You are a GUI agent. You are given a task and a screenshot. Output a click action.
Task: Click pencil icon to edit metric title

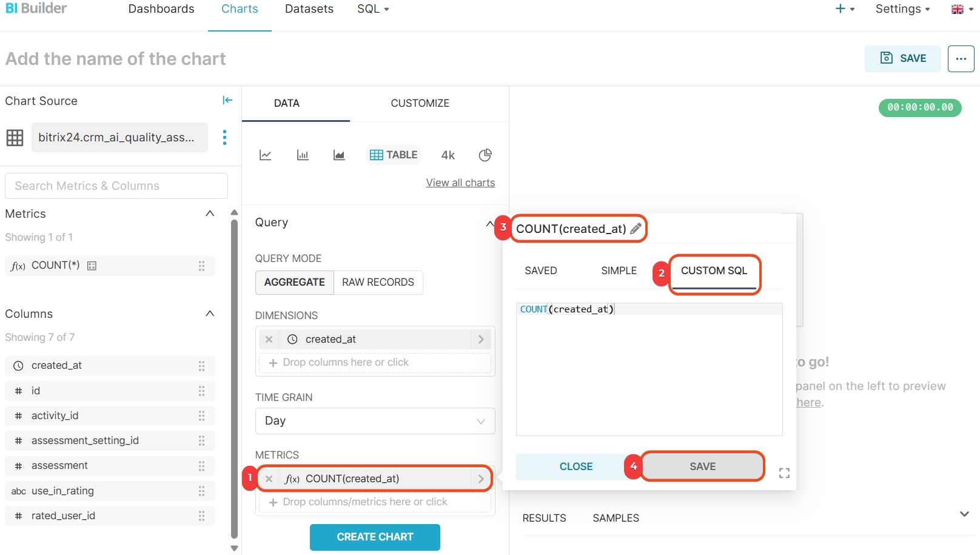636,229
